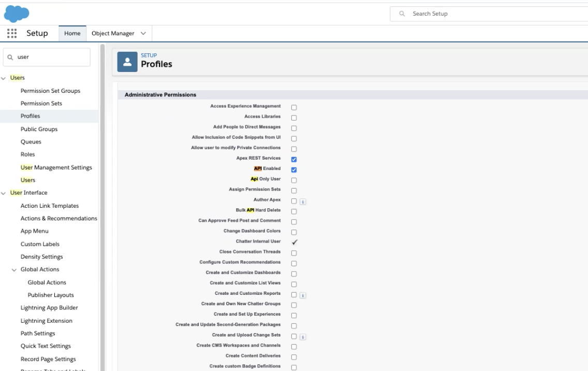Focus the Quick Find box containing "user"

(x=47, y=57)
